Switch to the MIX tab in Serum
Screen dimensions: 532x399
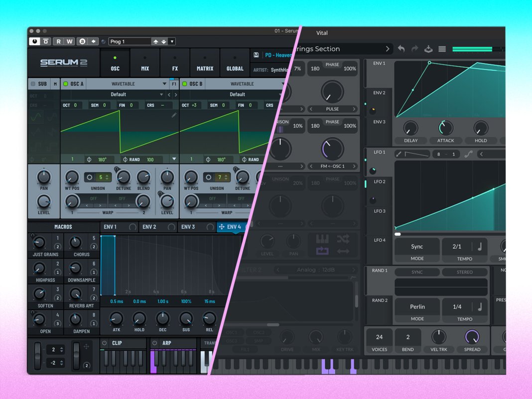coord(145,63)
